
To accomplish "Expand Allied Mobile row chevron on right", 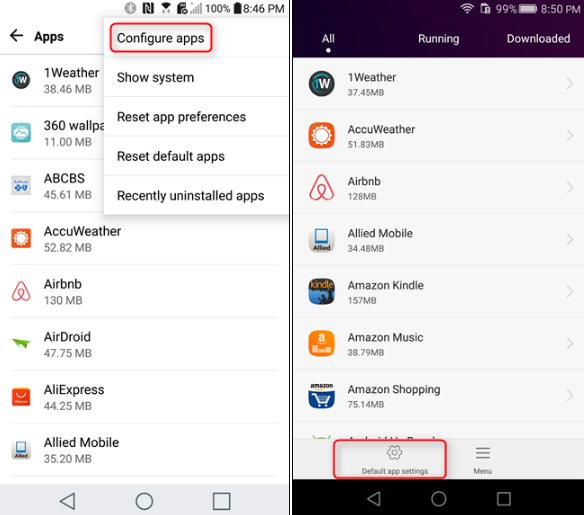I will 569,239.
